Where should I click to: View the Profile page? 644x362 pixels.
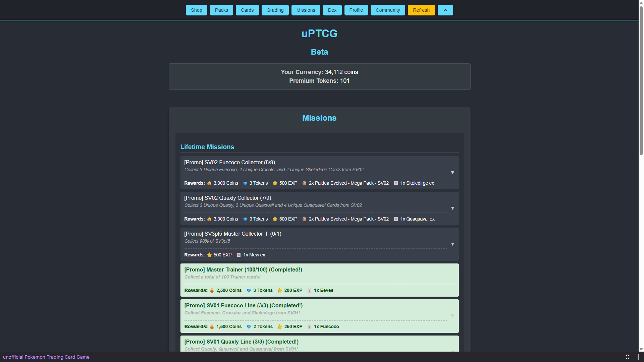pyautogui.click(x=356, y=10)
